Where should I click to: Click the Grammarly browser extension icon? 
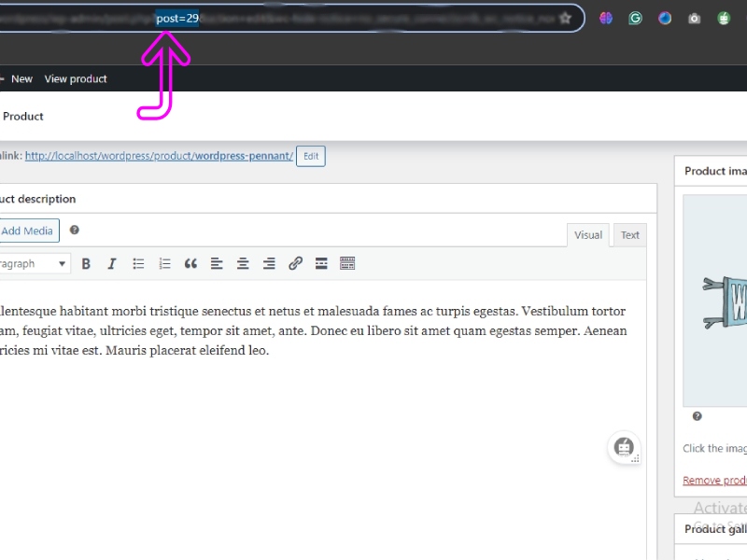point(635,18)
